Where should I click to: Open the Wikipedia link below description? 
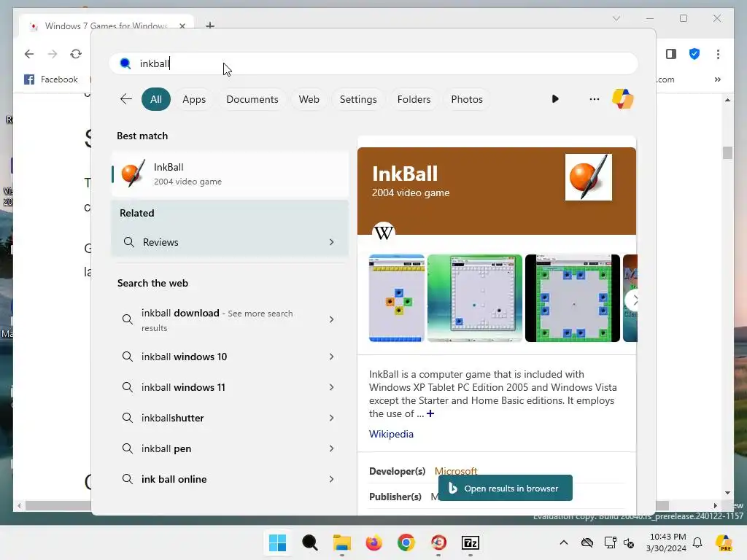pos(391,434)
